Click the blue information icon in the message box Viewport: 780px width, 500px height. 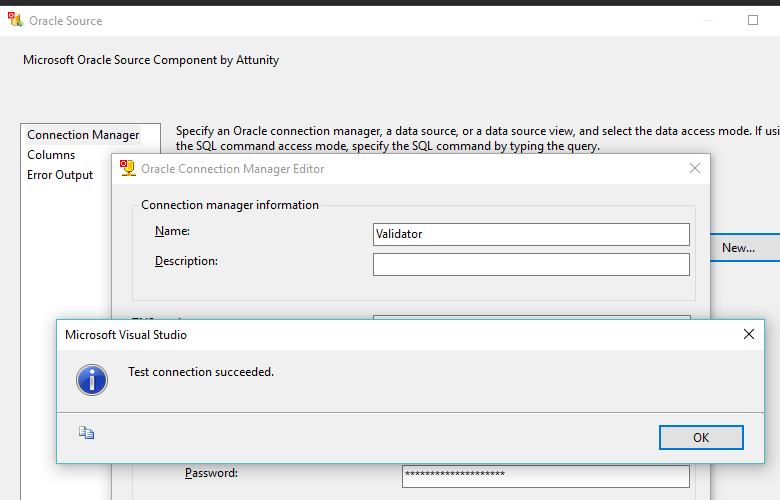[92, 378]
